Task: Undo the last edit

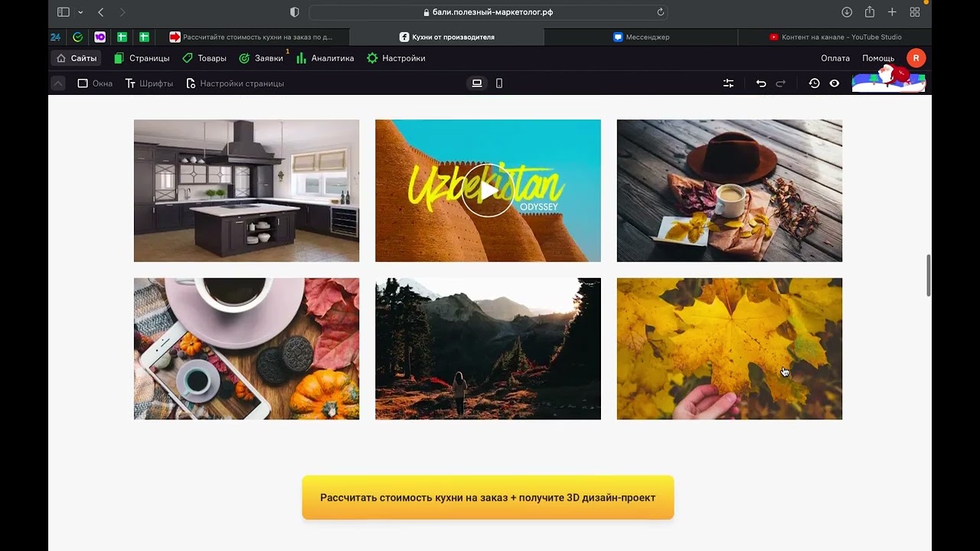Action: (761, 83)
